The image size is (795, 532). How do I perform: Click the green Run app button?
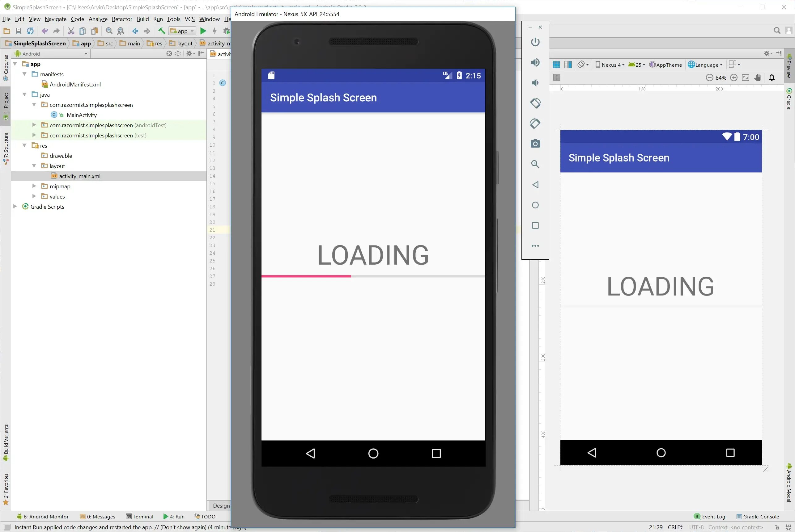tap(203, 31)
